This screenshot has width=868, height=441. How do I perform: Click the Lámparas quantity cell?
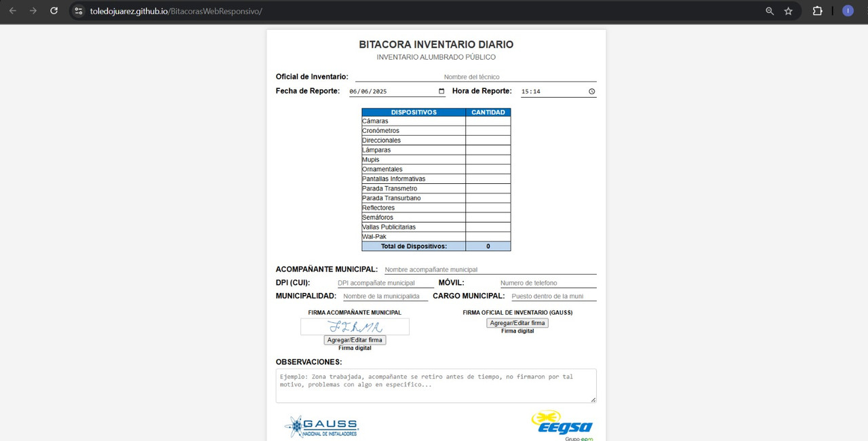(488, 150)
